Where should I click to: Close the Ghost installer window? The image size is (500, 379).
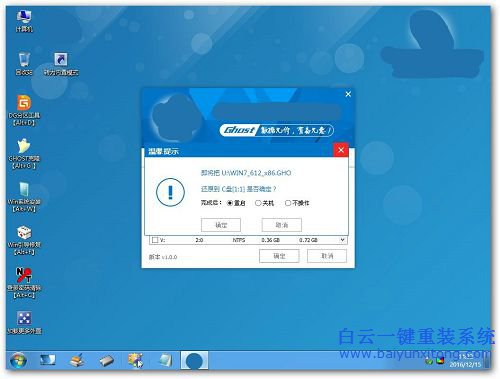(x=348, y=94)
